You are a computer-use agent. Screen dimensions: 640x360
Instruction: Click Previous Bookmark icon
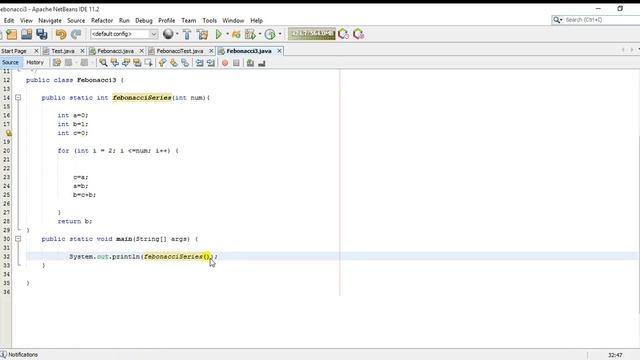(162, 63)
